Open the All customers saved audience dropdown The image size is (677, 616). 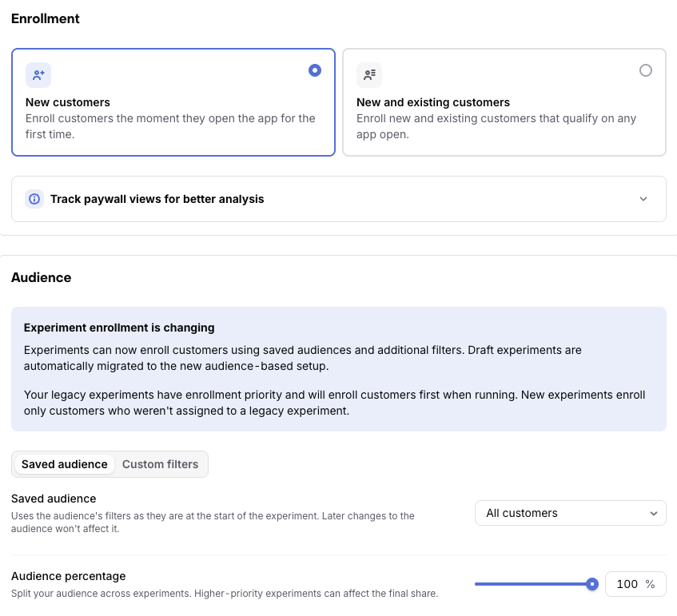(571, 513)
